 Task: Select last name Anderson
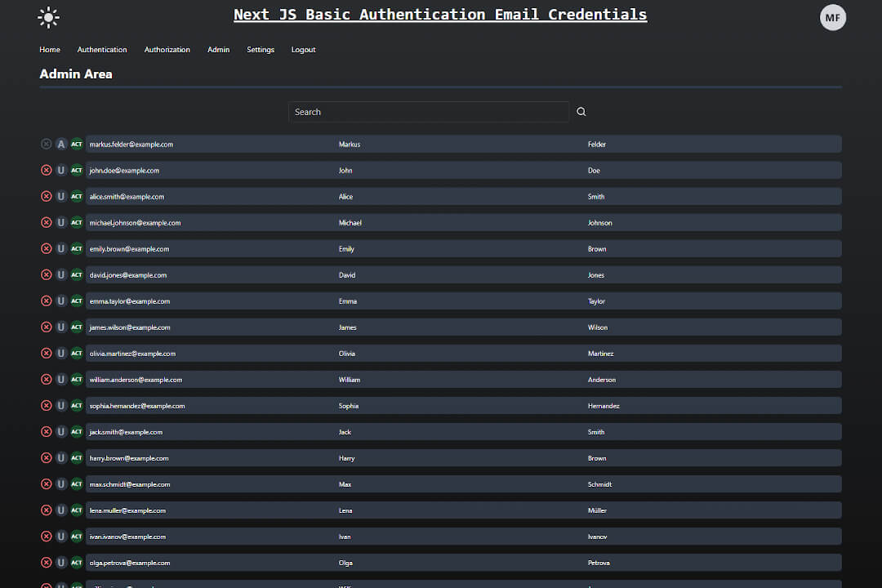602,380
